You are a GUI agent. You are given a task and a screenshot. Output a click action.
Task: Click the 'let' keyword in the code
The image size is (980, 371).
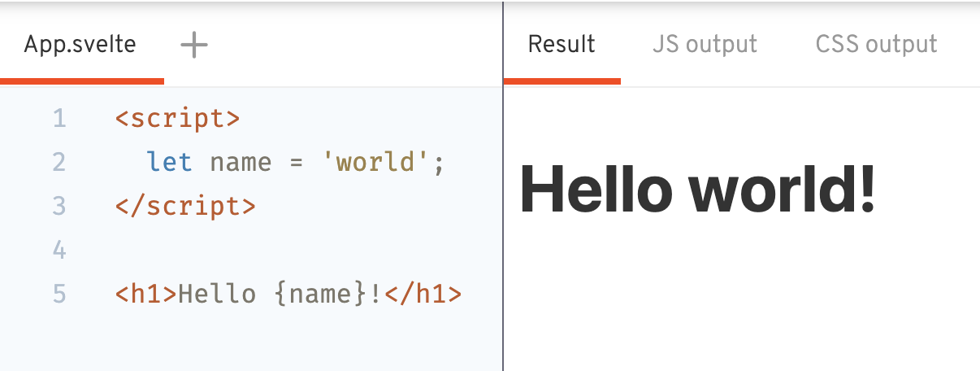tap(170, 163)
